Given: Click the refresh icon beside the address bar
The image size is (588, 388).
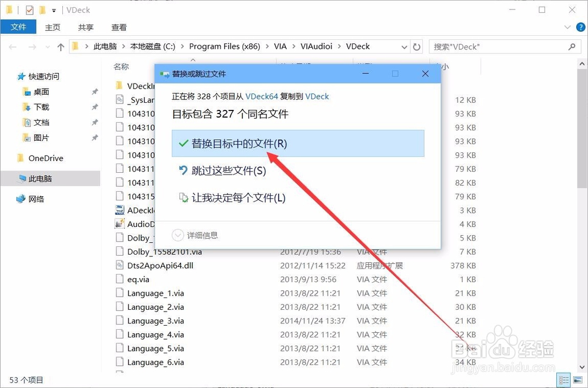Looking at the screenshot, I should coord(417,46).
